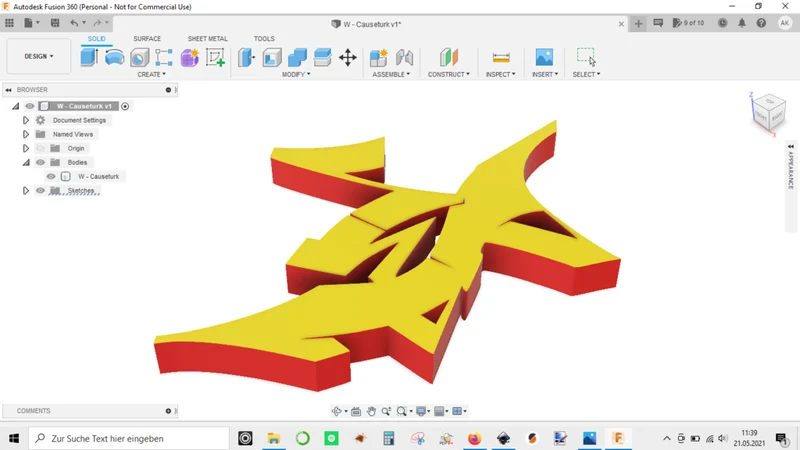Viewport: 800px width, 450px height.
Task: Show the Origin folder via eye icon
Action: point(40,148)
